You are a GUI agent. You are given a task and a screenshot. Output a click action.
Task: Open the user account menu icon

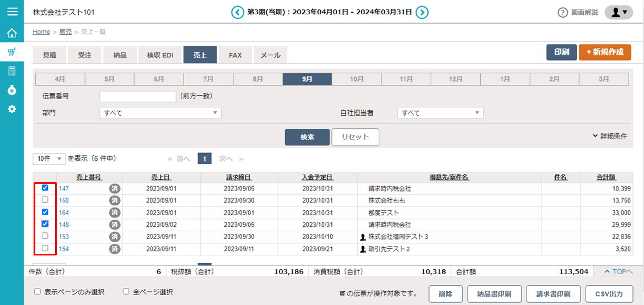coord(618,12)
